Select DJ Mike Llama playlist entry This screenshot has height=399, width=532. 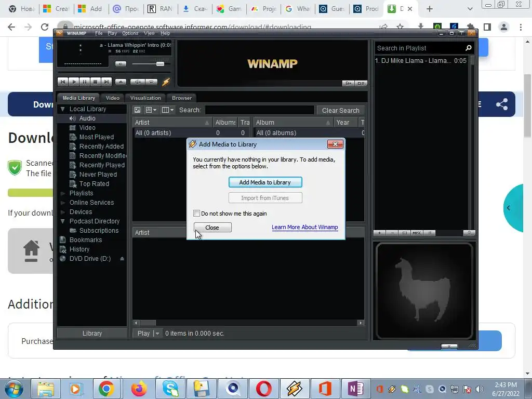tap(421, 61)
